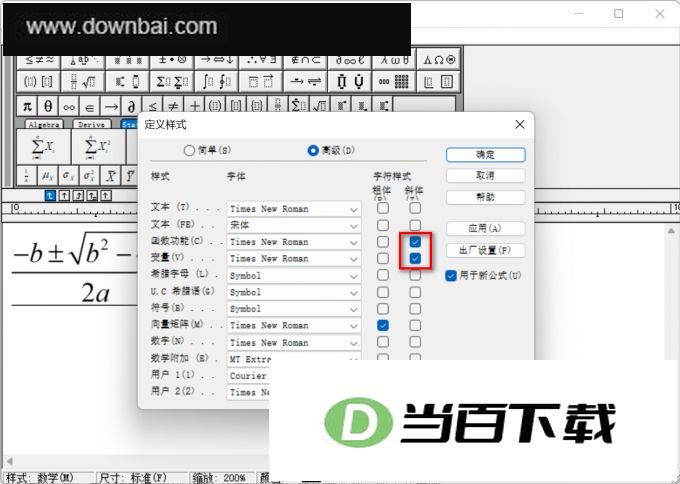680x484 pixels.
Task: Open the integral templates palette
Action: [216, 82]
